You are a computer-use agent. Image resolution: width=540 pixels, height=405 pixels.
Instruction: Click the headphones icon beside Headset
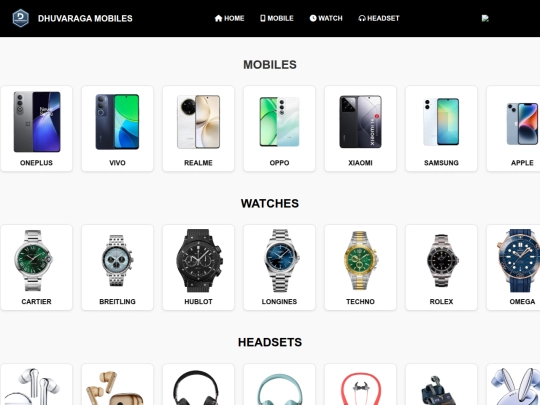[x=362, y=18]
